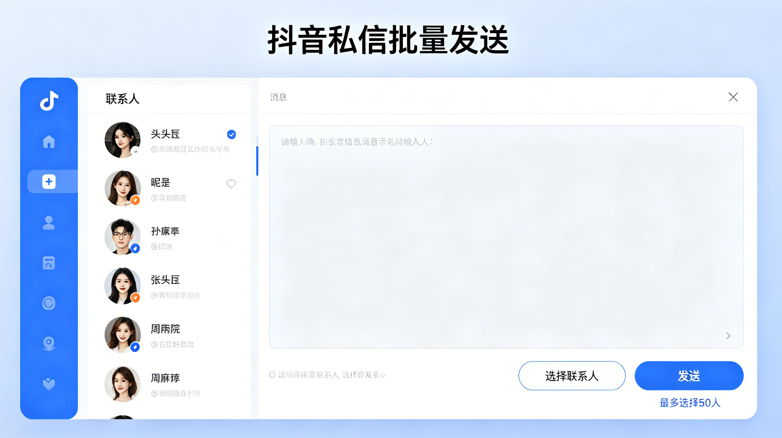Image resolution: width=782 pixels, height=438 pixels.
Task: Go to Home via the sidebar house icon
Action: click(49, 142)
